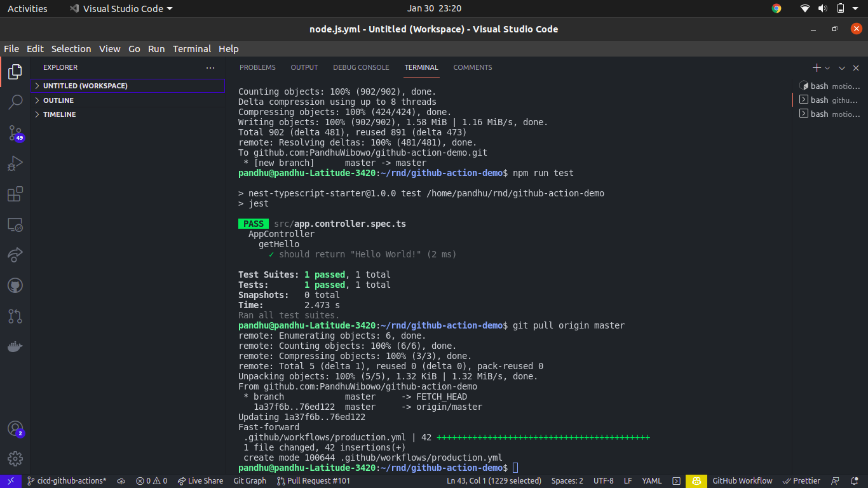Click Prettier in status bar

tap(802, 481)
